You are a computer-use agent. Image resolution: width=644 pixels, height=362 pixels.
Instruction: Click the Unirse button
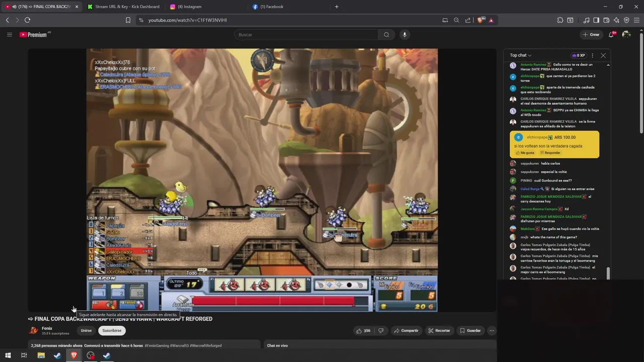click(x=87, y=330)
